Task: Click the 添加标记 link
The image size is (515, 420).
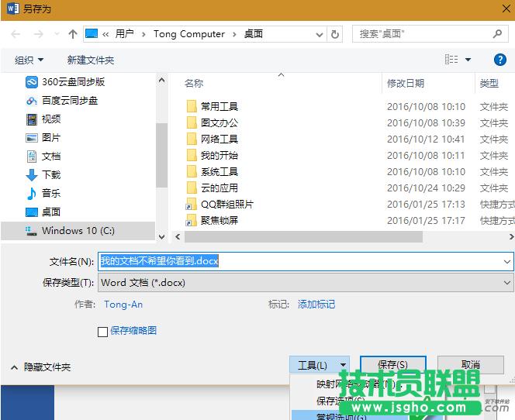Action: pyautogui.click(x=316, y=305)
